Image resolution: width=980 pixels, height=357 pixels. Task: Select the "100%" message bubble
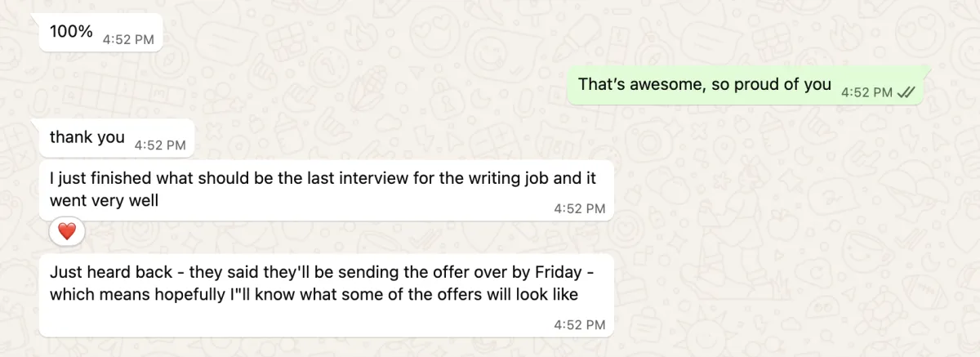(x=101, y=33)
